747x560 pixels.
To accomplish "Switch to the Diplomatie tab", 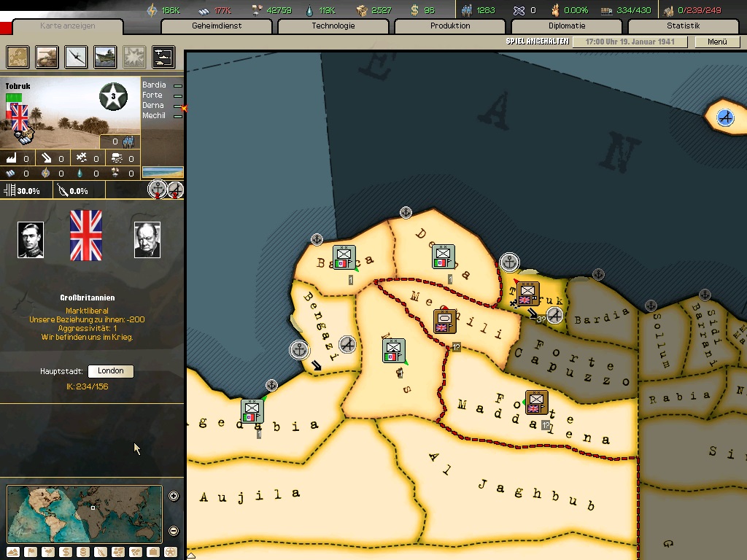I will [566, 26].
